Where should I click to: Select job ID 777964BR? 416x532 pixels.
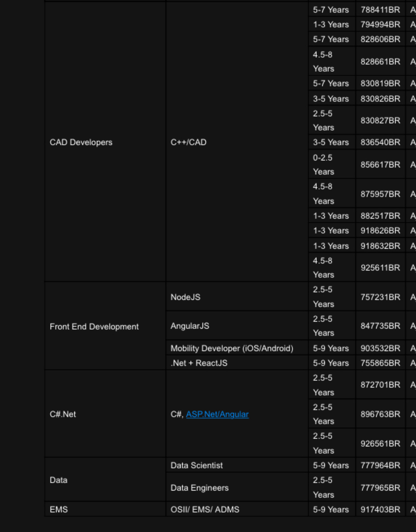tap(380, 465)
